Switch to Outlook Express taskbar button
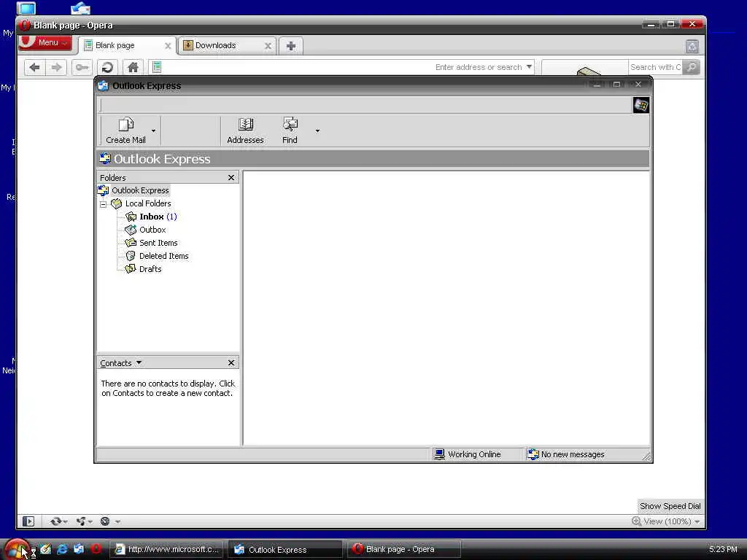 pyautogui.click(x=285, y=550)
